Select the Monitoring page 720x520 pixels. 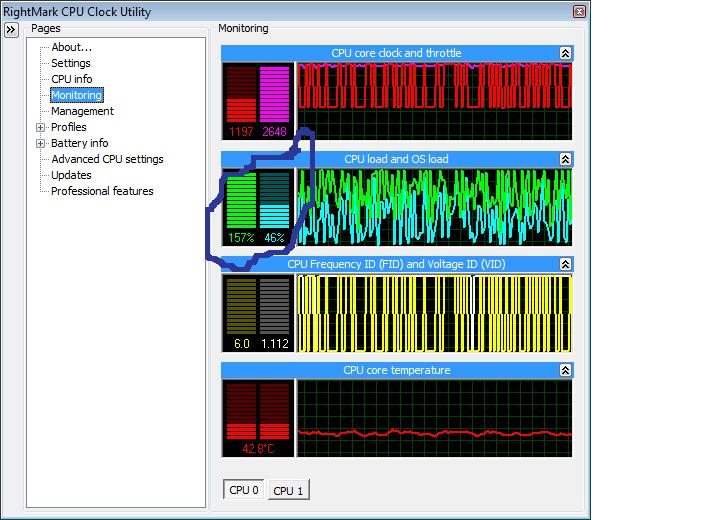[77, 95]
